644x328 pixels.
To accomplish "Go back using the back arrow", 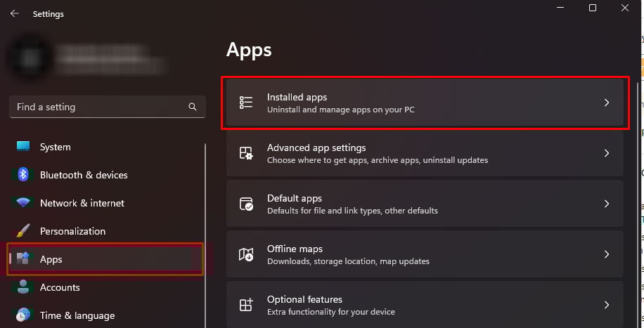I will click(x=14, y=13).
